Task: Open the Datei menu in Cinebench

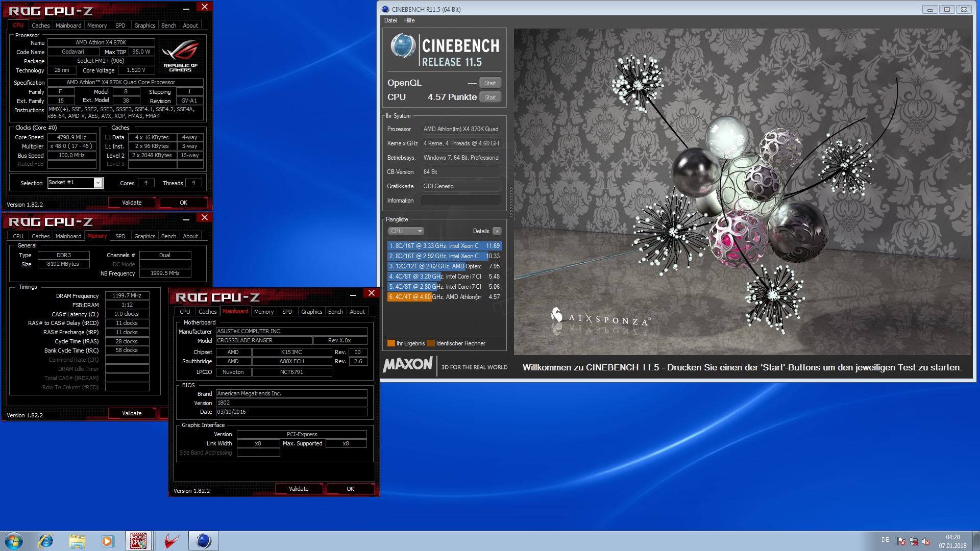Action: (390, 20)
